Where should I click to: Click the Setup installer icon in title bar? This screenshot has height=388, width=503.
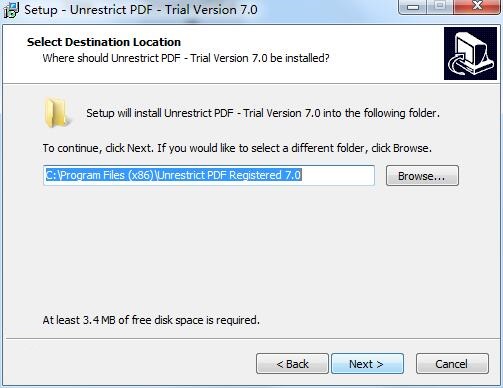11,10
